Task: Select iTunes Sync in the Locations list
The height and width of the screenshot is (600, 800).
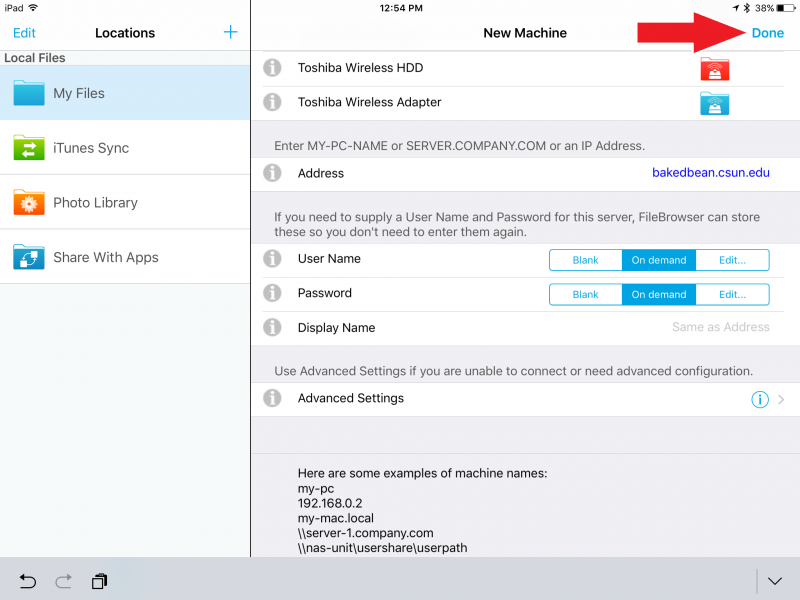Action: point(125,148)
